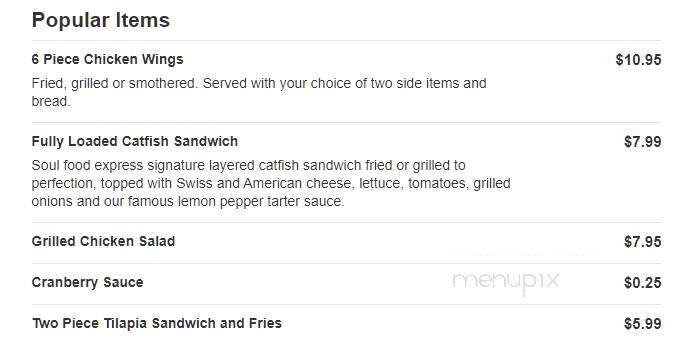Screen dimensions: 685x363
Task: Select the Grilled Chicken Salad item
Action: (104, 241)
